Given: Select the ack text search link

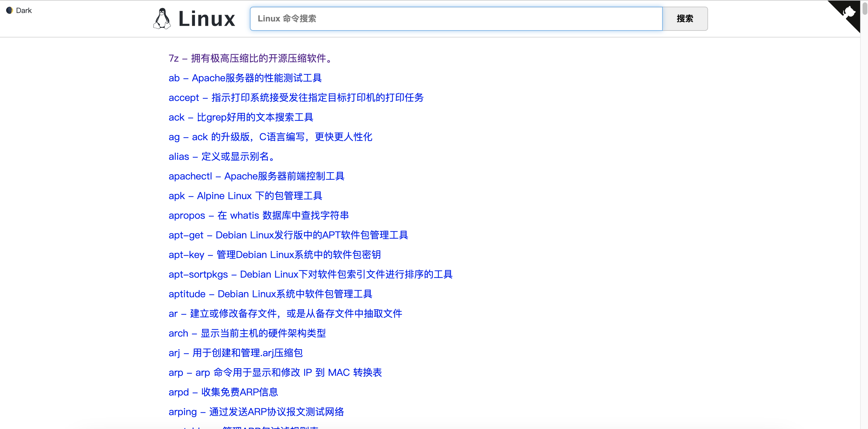Looking at the screenshot, I should click(241, 117).
